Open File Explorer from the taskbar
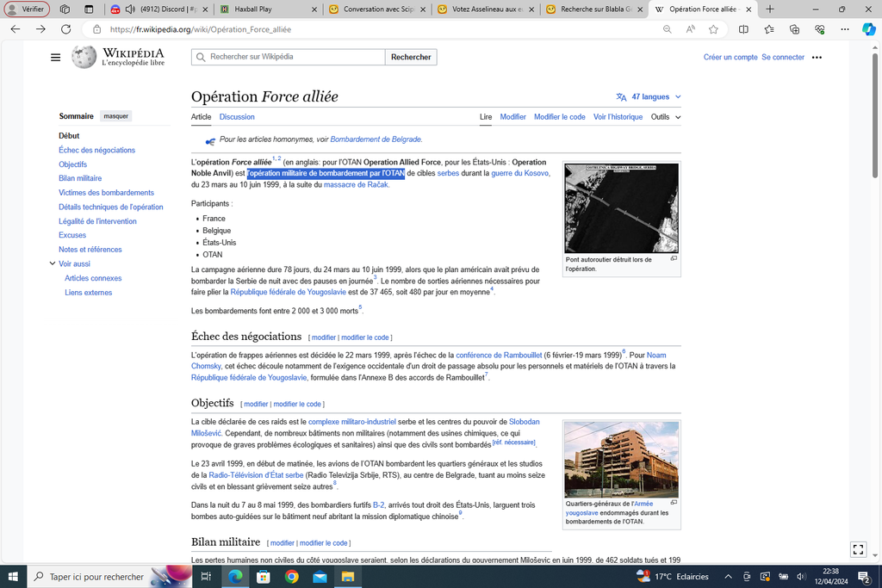 click(348, 577)
